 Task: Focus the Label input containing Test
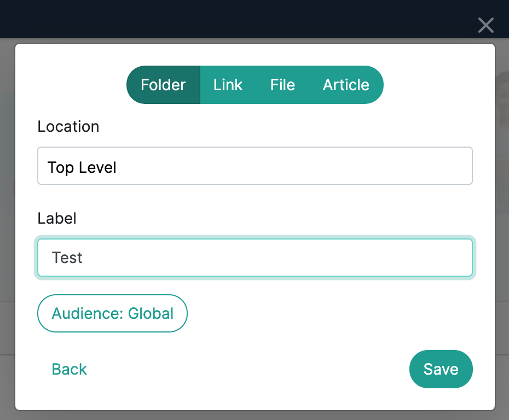[x=255, y=258]
